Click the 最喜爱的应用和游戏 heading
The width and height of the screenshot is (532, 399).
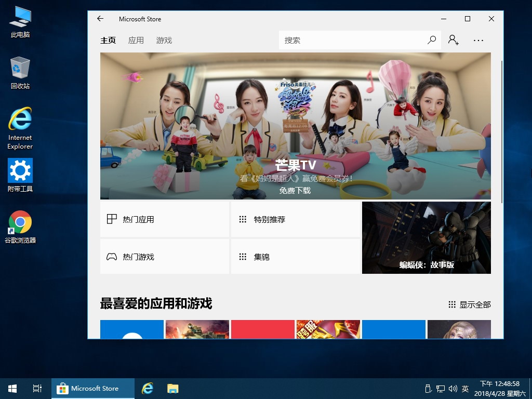(156, 303)
